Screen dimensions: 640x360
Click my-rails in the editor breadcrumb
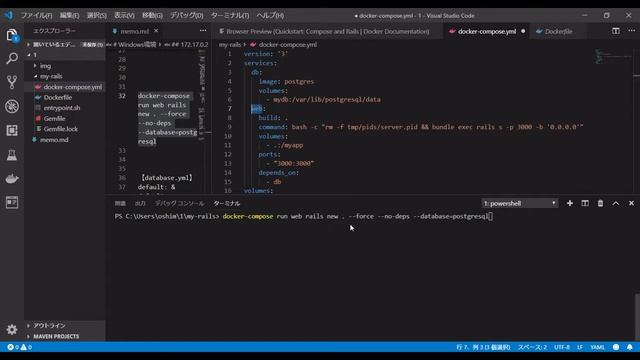[x=230, y=44]
